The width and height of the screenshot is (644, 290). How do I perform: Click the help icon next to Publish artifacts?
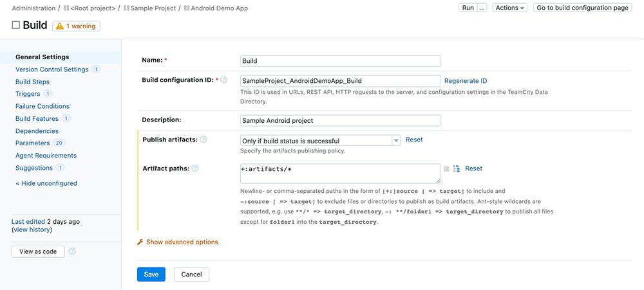pos(204,140)
